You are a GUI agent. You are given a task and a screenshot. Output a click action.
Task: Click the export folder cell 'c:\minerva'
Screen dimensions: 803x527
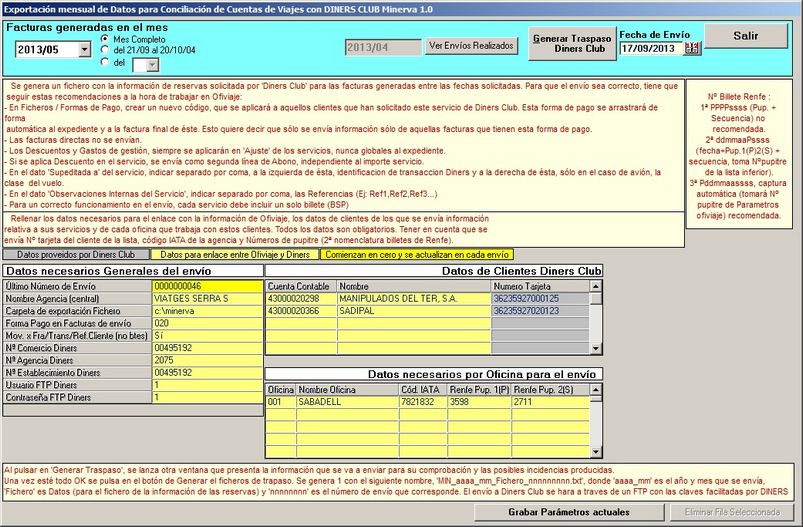coord(207,311)
